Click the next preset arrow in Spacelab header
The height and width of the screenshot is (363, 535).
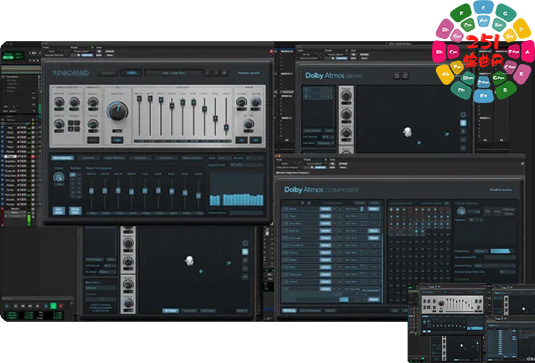click(x=216, y=73)
